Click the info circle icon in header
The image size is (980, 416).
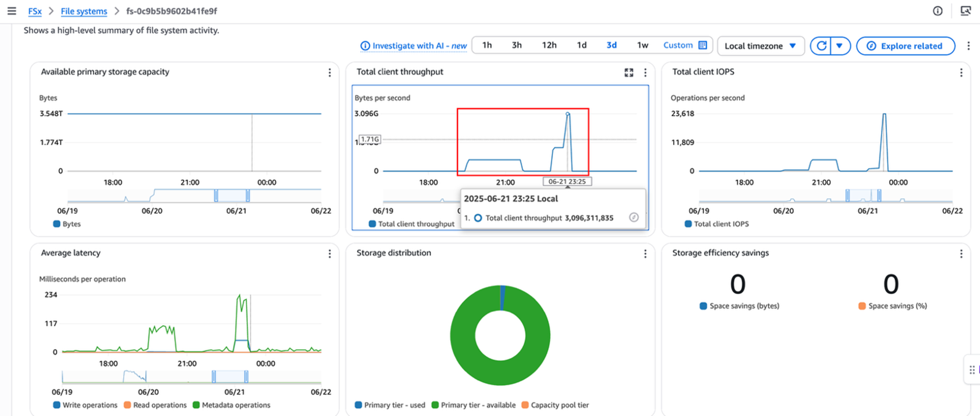tap(937, 11)
